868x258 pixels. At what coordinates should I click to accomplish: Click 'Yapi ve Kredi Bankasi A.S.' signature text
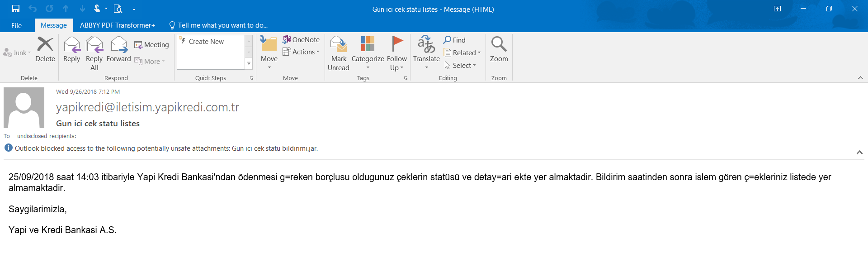point(62,230)
